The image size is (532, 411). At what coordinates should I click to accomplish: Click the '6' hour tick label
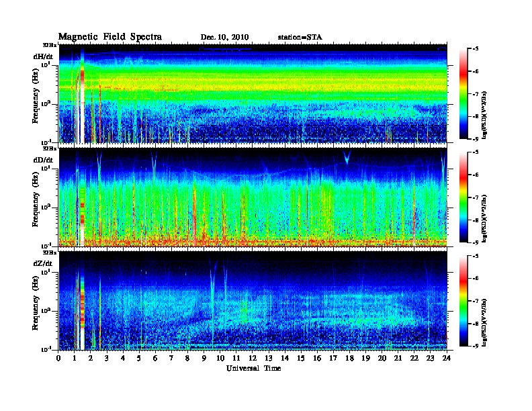(x=155, y=358)
